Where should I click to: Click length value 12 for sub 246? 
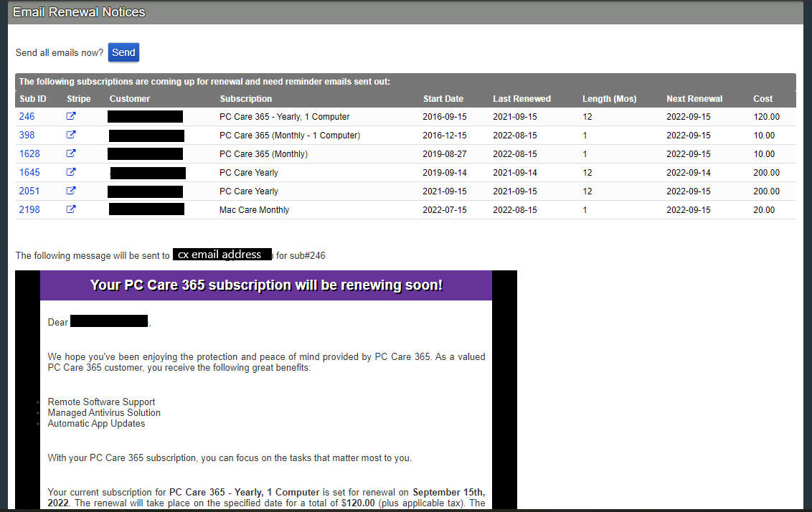point(587,116)
